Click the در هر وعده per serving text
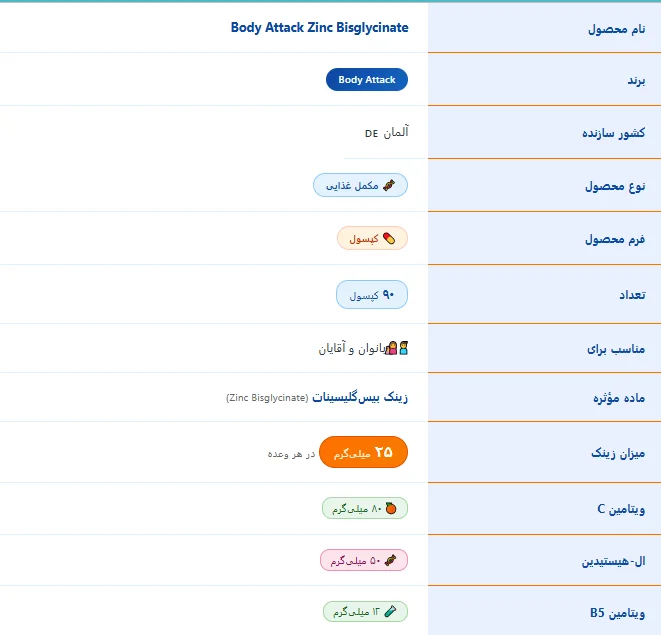The image size is (661, 635). point(291,454)
